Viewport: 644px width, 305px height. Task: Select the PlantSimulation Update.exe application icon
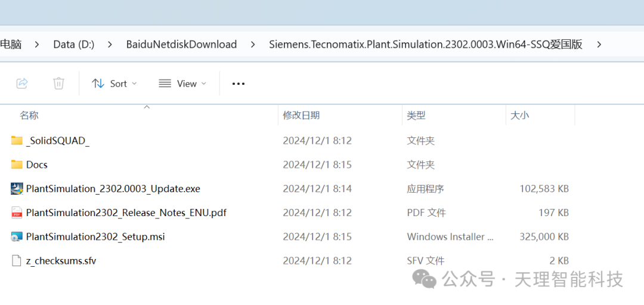tap(17, 189)
